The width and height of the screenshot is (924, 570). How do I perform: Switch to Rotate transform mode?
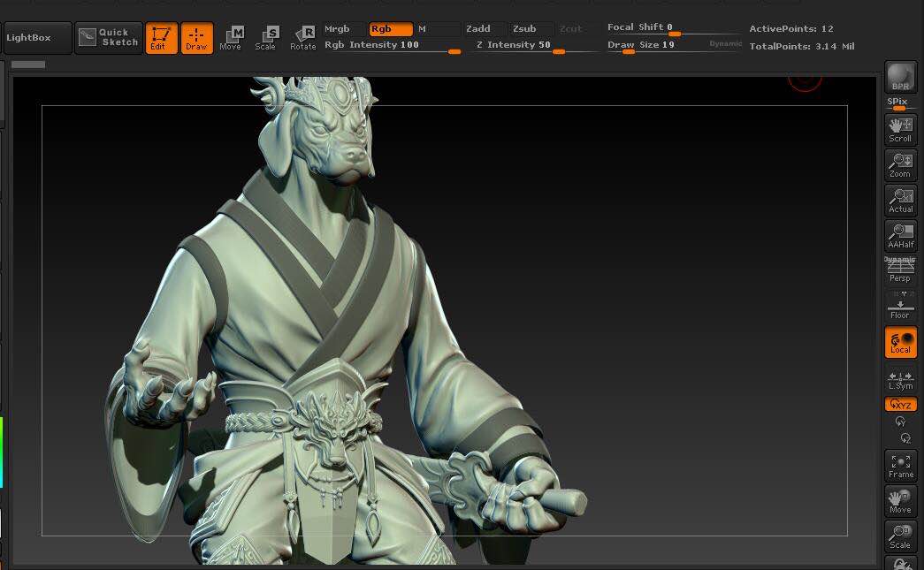coord(303,38)
